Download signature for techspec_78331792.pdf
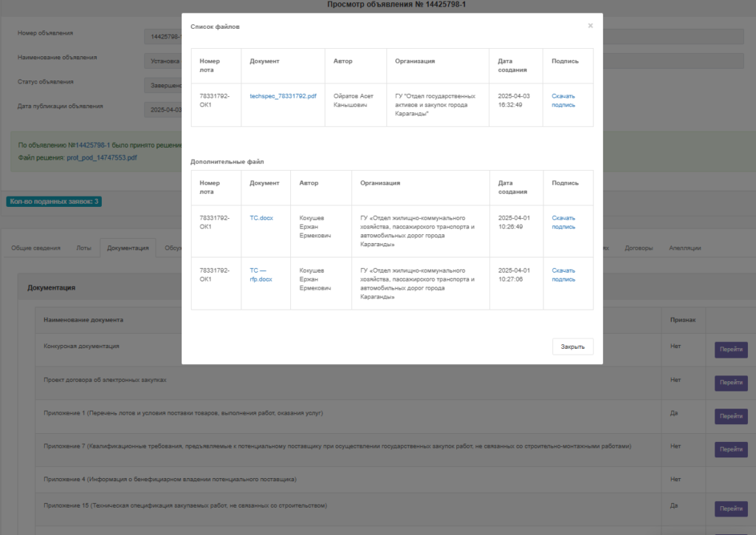The height and width of the screenshot is (535, 756). click(x=563, y=100)
